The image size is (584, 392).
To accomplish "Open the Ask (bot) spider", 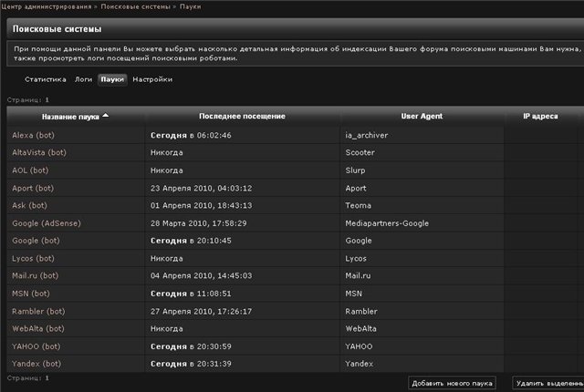I will 29,205.
